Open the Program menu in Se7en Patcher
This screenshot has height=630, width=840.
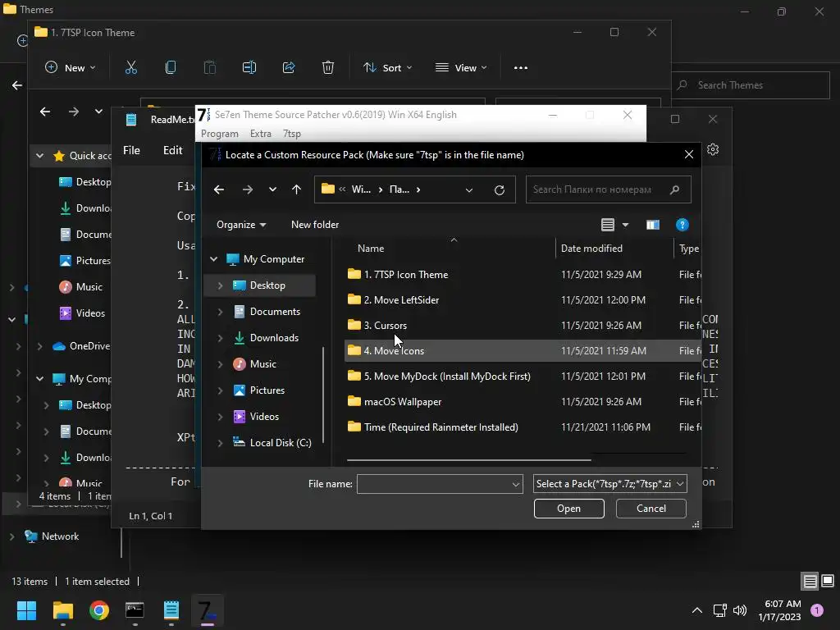(220, 134)
